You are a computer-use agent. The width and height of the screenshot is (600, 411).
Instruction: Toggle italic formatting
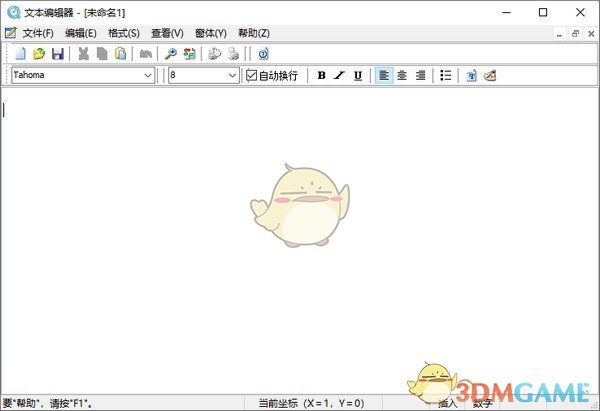(339, 75)
